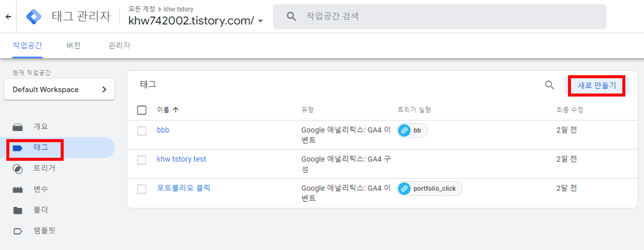Click the 유형 column header
Viewport: 644px width, 250px height.
click(x=307, y=110)
